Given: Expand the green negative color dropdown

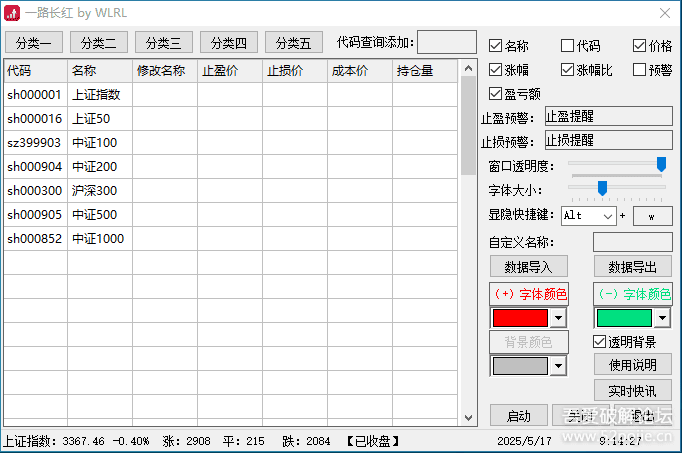Looking at the screenshot, I should coord(662,318).
